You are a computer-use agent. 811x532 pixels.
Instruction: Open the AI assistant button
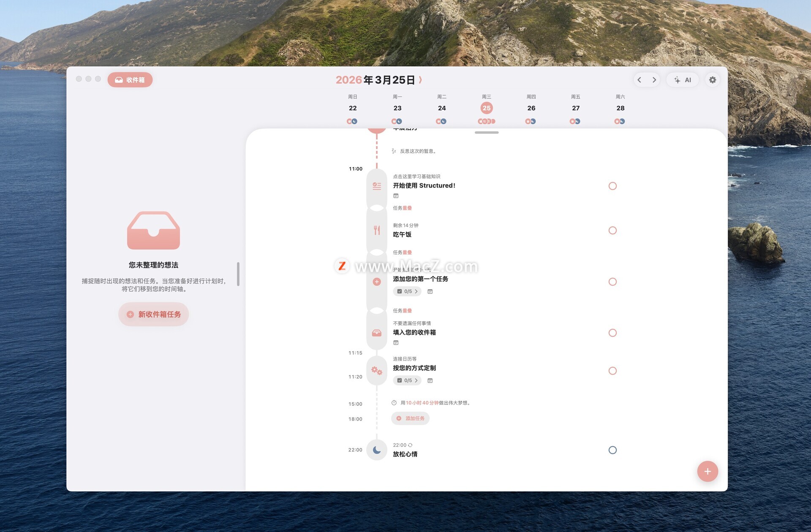[683, 80]
